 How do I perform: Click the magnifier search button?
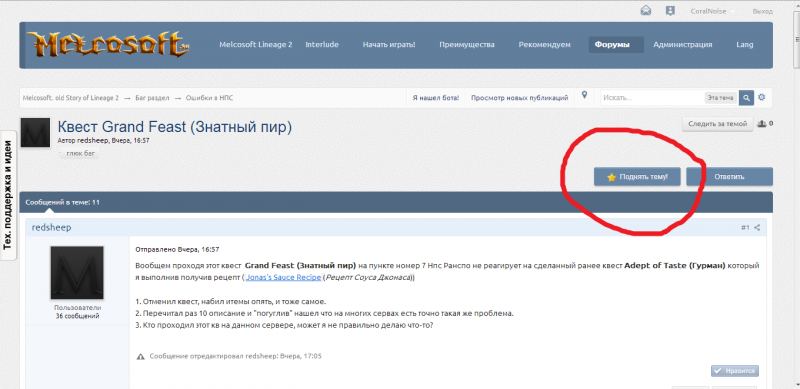click(x=746, y=98)
